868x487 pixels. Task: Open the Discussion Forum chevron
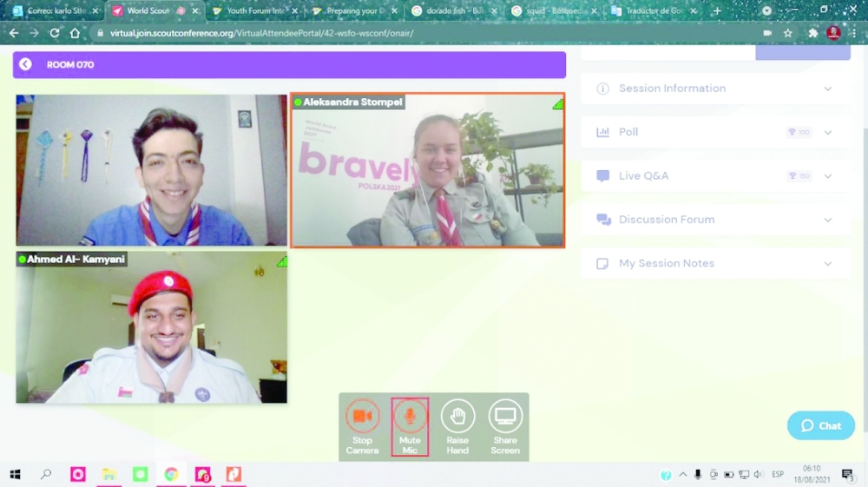pos(827,220)
